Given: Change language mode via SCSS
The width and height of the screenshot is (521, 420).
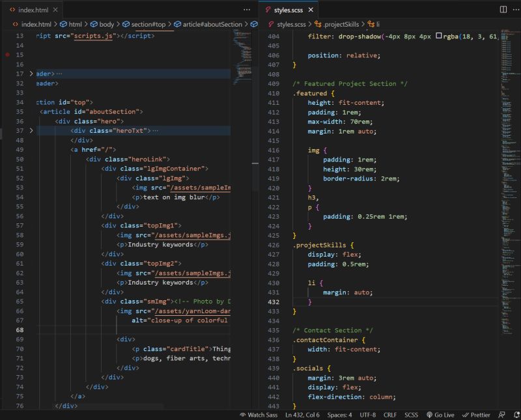Looking at the screenshot, I should click(412, 415).
